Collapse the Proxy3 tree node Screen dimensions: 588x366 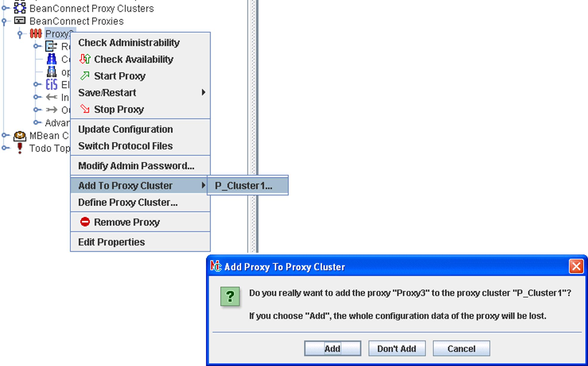20,34
